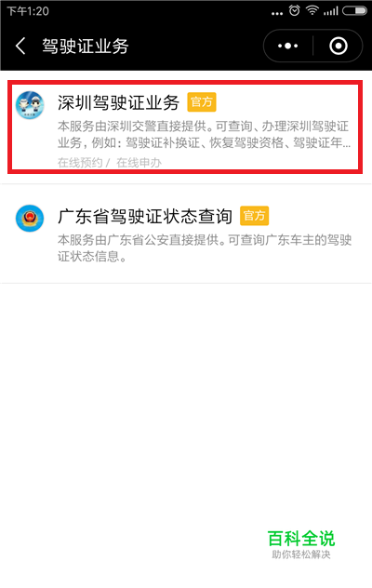The image size is (372, 588).
Task: Tap the 驾驶证业务 page title
Action: coord(86,47)
